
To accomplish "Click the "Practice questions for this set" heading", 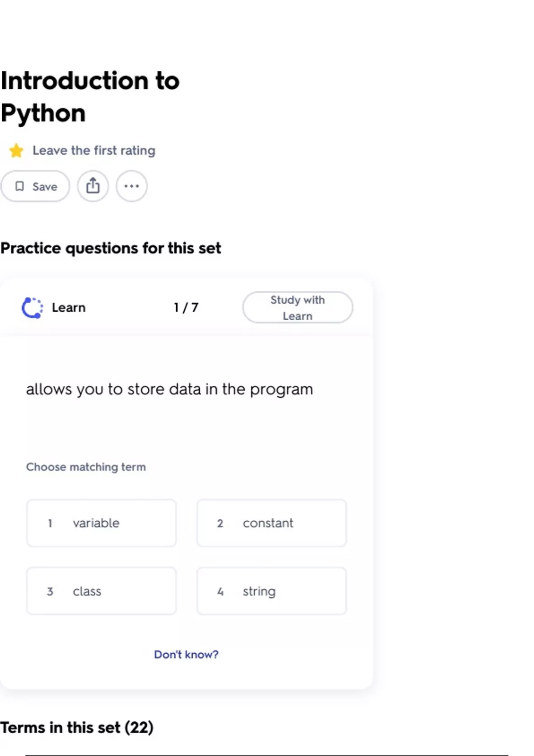I will click(x=110, y=248).
